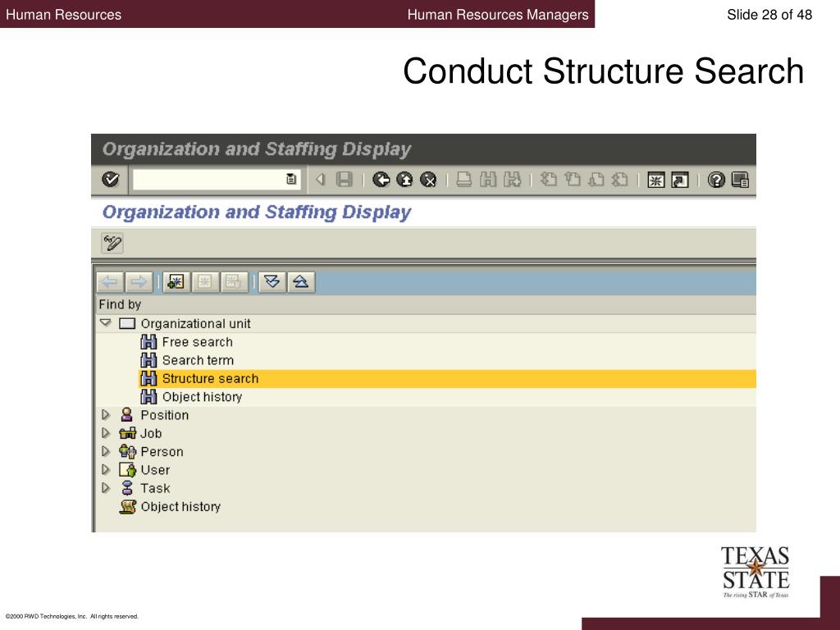840x630 pixels.
Task: Select the User tree item
Action: click(155, 470)
